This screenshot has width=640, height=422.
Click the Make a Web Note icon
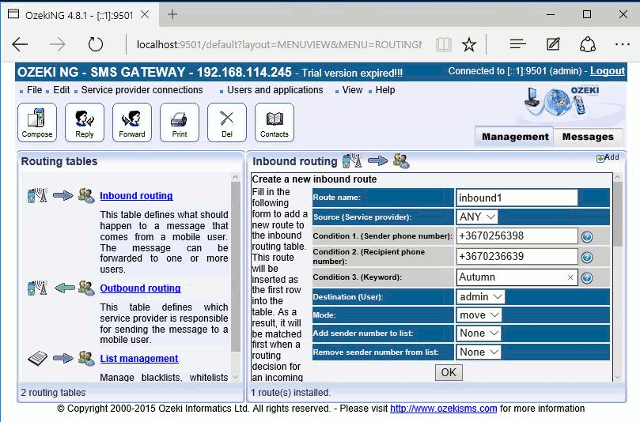(553, 44)
